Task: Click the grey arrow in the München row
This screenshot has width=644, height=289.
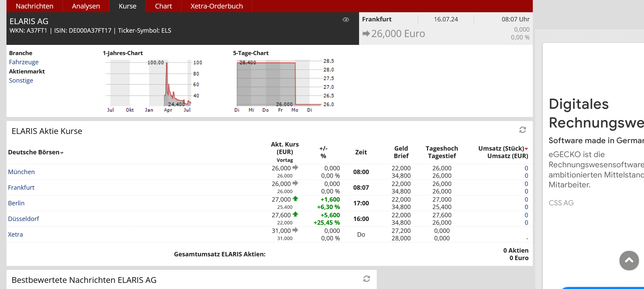Action: (x=295, y=168)
